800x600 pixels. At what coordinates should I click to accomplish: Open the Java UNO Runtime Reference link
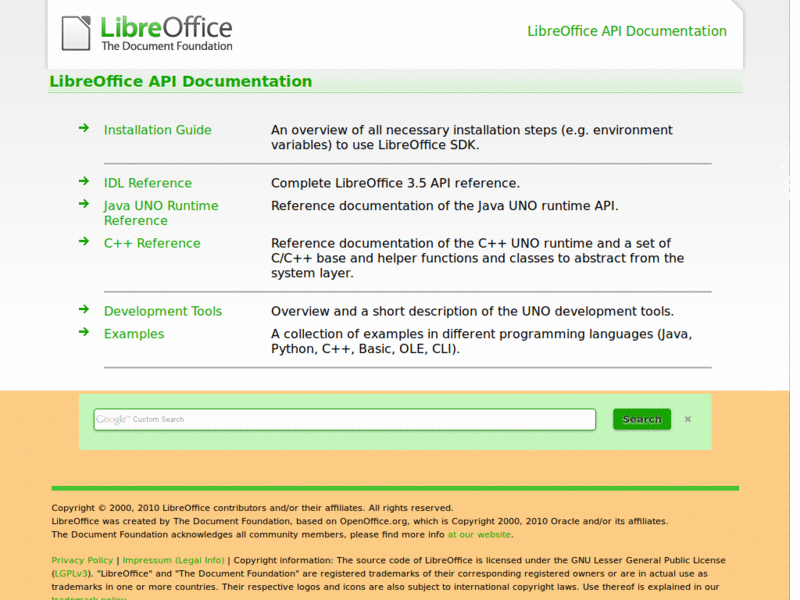(x=161, y=213)
